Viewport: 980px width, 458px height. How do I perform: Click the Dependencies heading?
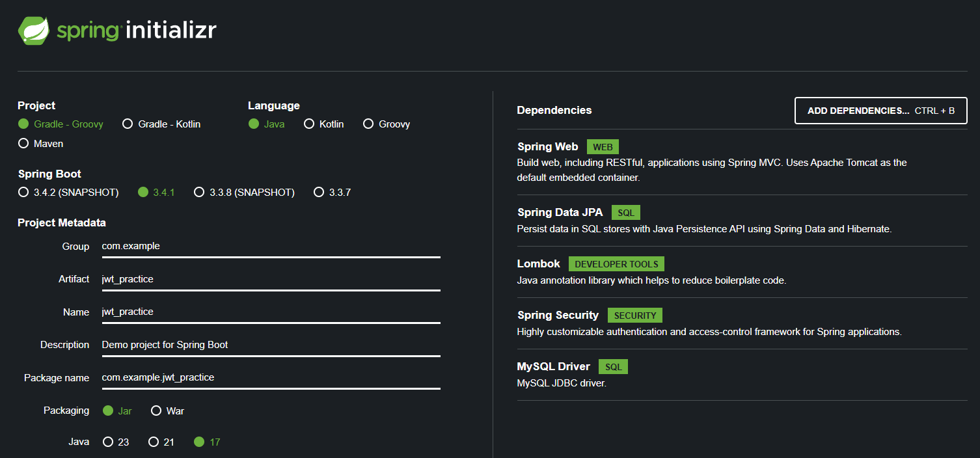tap(554, 110)
